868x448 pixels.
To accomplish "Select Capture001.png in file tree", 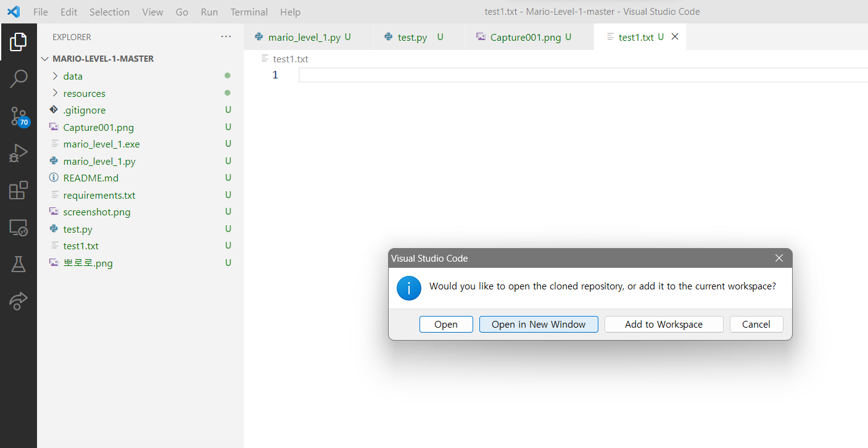I will (x=140, y=127).
